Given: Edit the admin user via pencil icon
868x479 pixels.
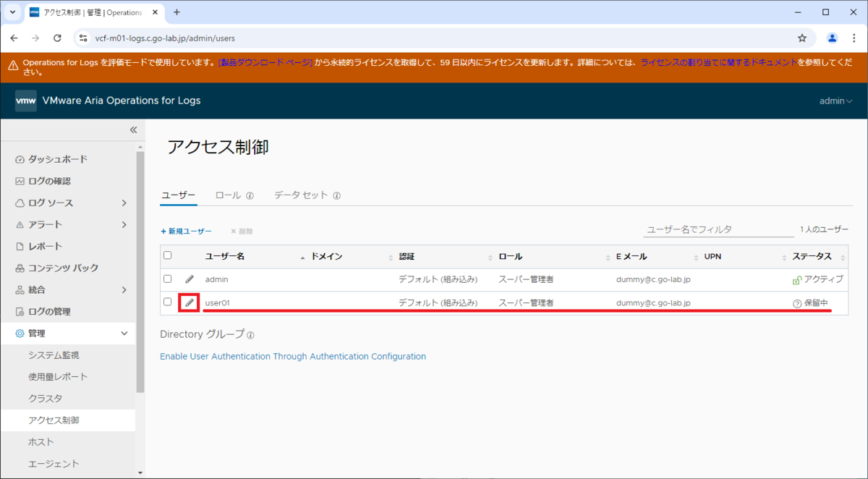Looking at the screenshot, I should pyautogui.click(x=190, y=279).
